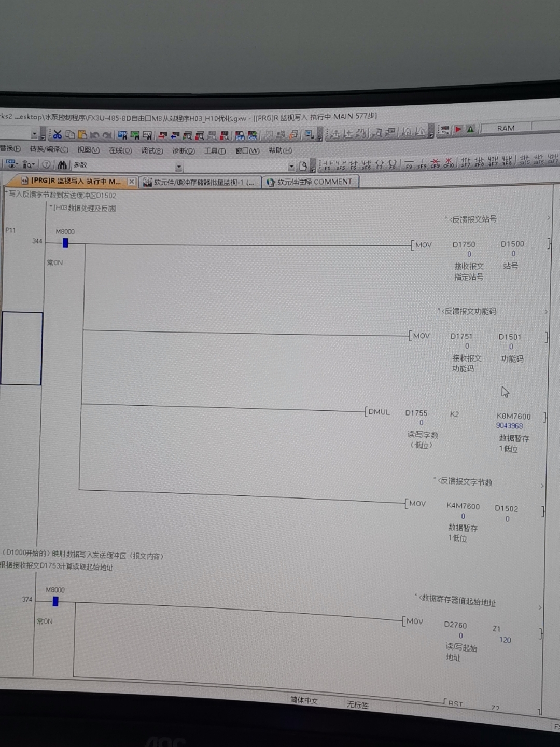This screenshot has height=747, width=560.
Task: Click Z1 current value 120
Action: click(x=505, y=640)
